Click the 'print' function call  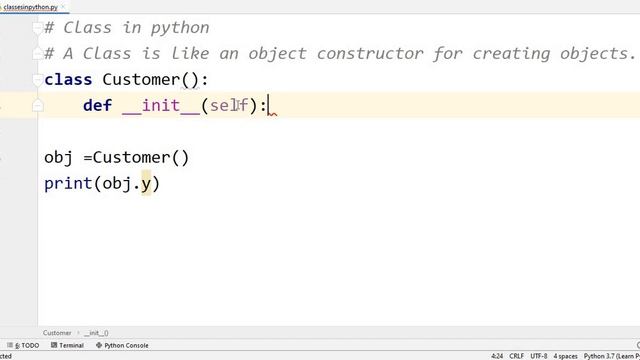point(68,184)
